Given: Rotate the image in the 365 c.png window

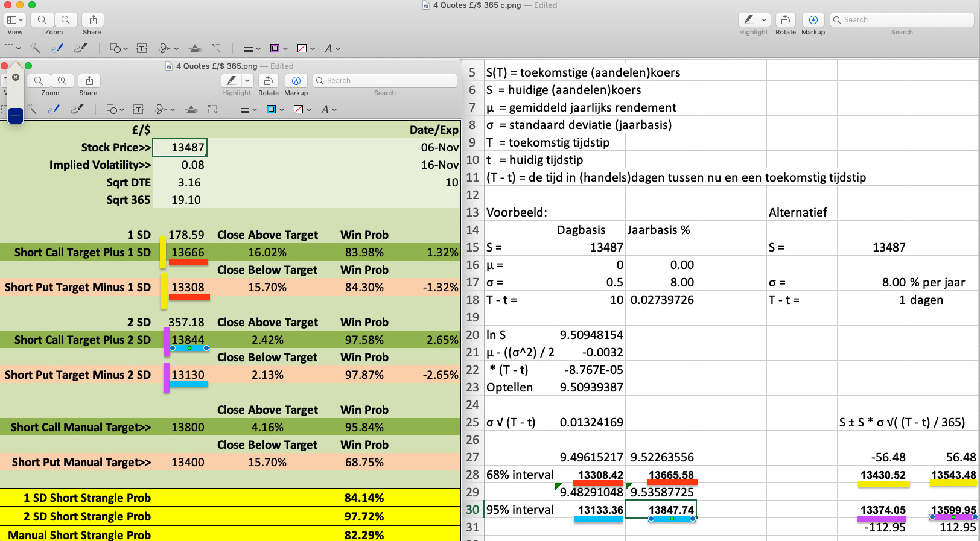Looking at the screenshot, I should 786,20.
